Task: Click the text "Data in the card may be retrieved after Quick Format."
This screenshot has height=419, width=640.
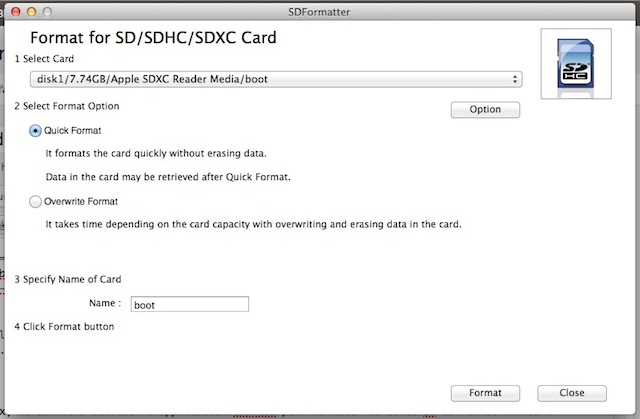Action: coord(168,177)
